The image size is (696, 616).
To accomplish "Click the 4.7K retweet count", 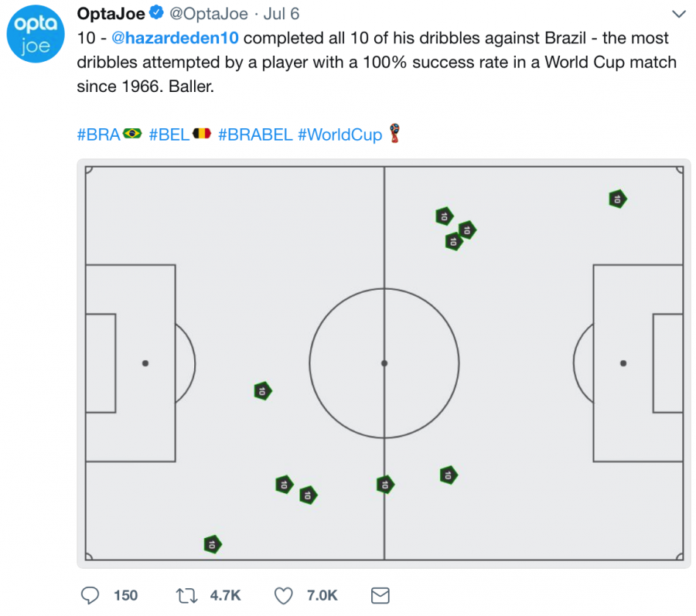I will pyautogui.click(x=225, y=594).
